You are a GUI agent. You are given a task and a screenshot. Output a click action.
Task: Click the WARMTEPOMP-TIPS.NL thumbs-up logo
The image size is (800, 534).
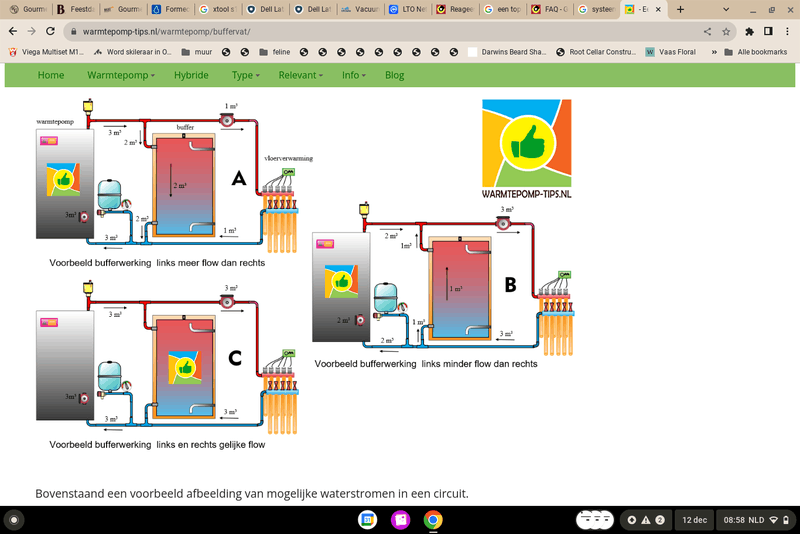(x=527, y=149)
